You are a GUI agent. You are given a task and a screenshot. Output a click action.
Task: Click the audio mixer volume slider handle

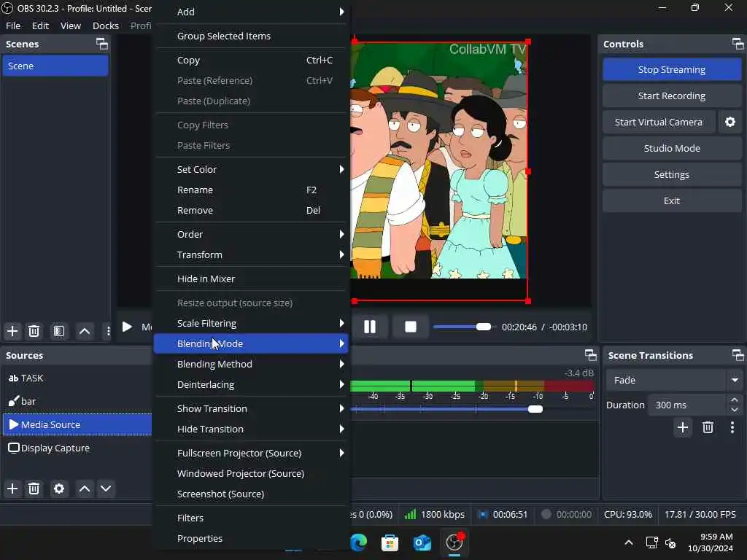coord(535,409)
